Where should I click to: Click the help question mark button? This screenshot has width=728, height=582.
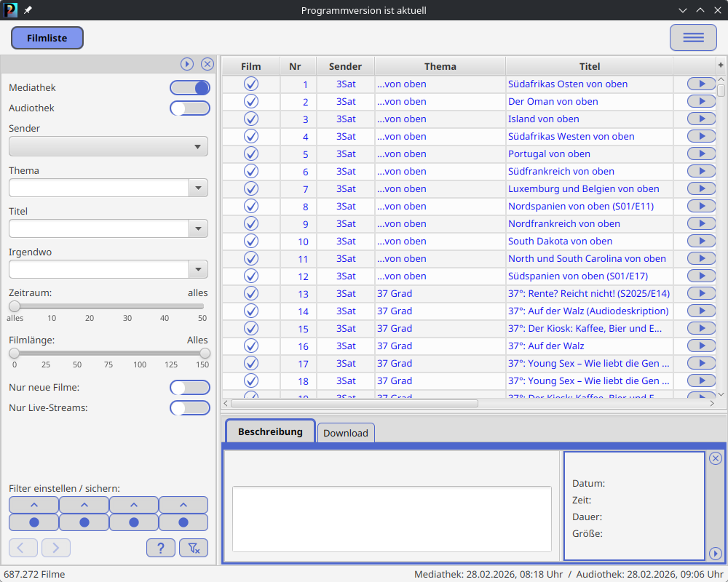click(x=161, y=548)
